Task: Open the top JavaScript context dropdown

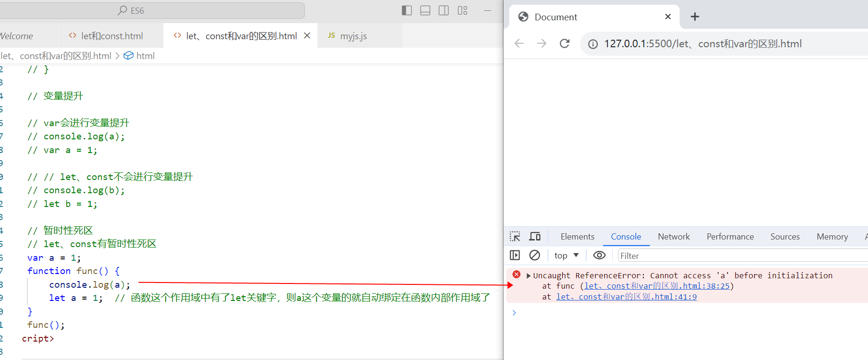Action: (x=566, y=256)
